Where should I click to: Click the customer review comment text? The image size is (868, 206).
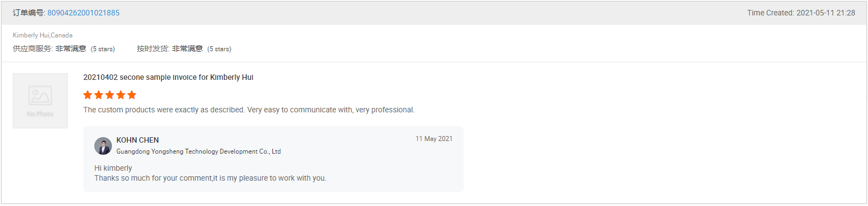click(x=249, y=110)
